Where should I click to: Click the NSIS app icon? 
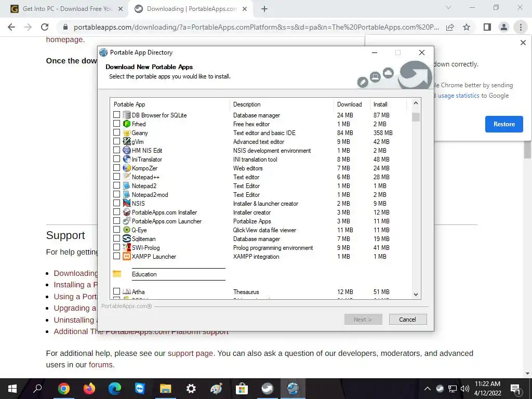click(x=127, y=203)
